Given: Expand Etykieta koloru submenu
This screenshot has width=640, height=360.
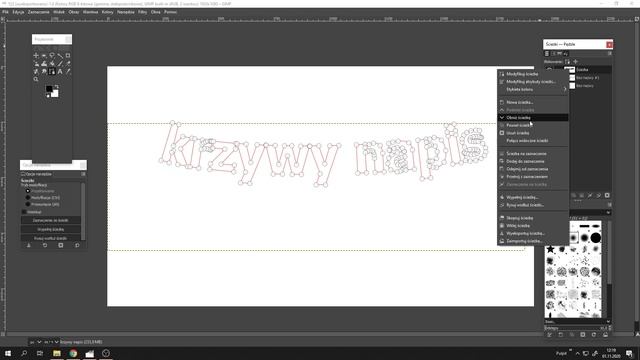Looking at the screenshot, I should pyautogui.click(x=533, y=89).
